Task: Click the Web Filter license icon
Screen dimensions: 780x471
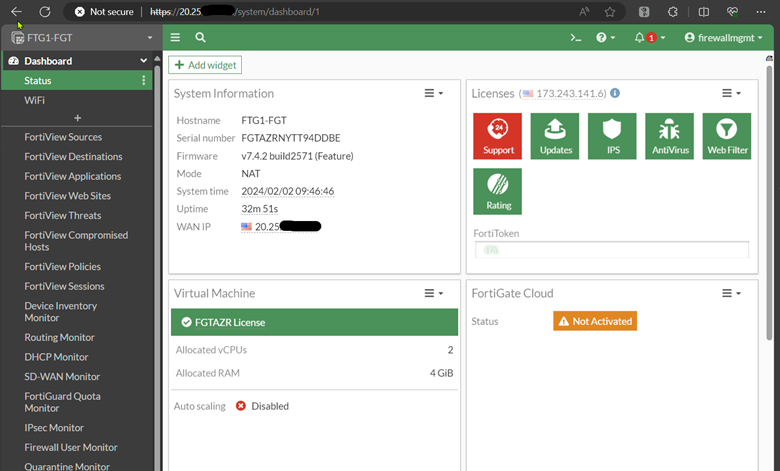Action: point(727,135)
